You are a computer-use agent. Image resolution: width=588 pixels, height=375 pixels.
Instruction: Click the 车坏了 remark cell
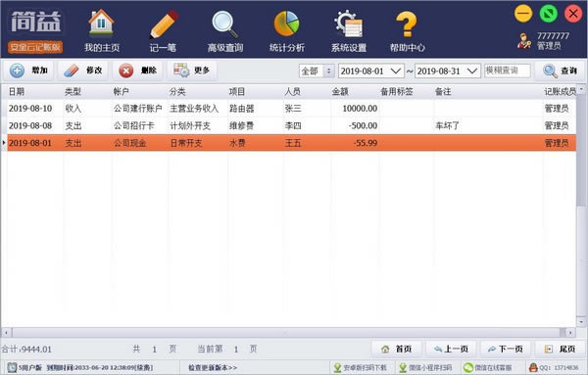coord(447,126)
